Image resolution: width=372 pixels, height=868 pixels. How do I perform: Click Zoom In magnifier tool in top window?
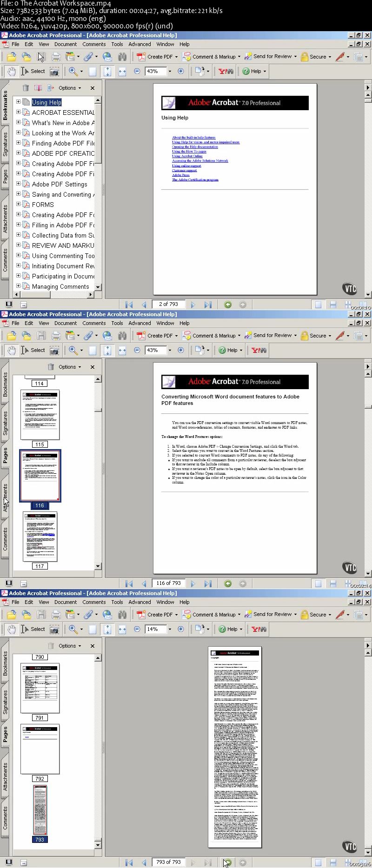point(73,71)
